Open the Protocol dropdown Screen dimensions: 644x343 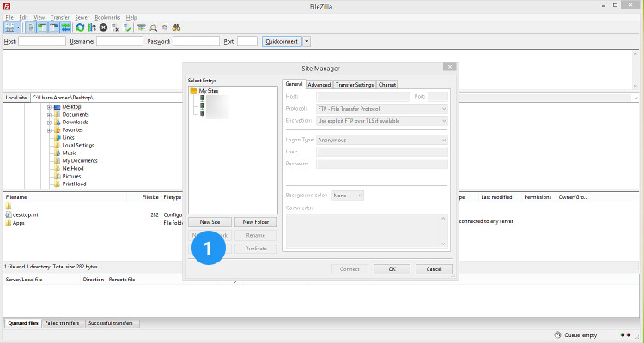(x=381, y=109)
